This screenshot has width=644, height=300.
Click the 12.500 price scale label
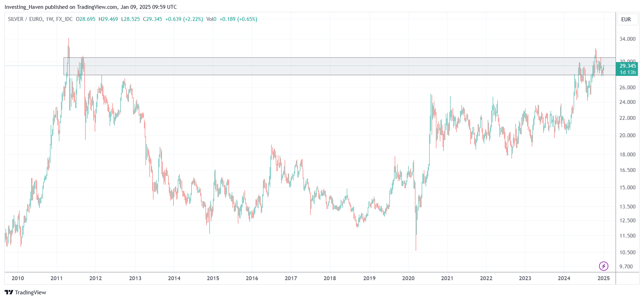[627, 221]
